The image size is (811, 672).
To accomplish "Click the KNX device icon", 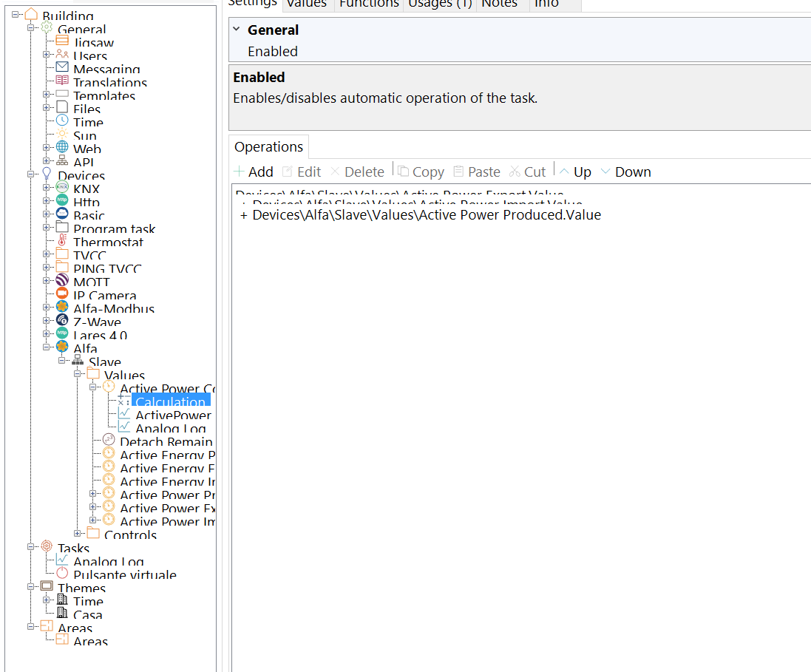I will pos(62,189).
